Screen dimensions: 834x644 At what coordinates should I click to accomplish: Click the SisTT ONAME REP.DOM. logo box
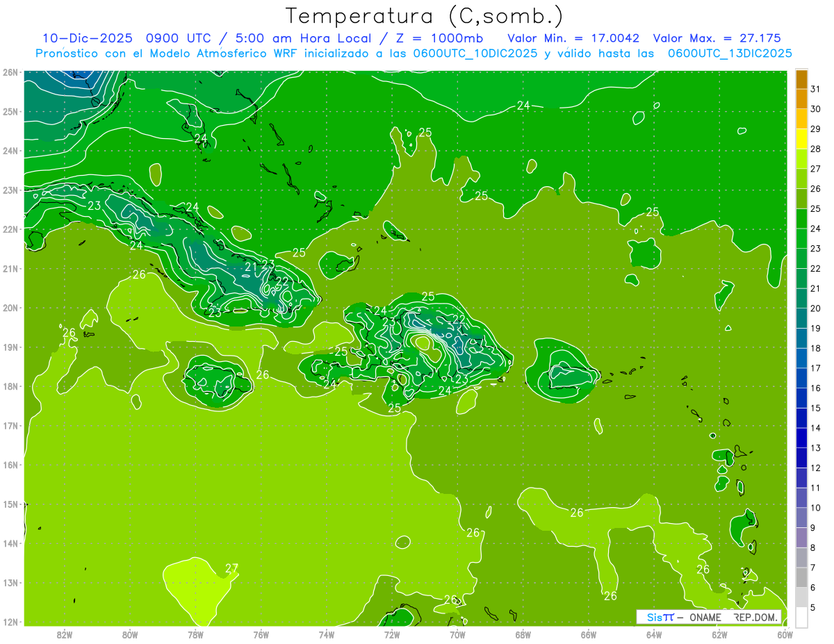tap(709, 617)
